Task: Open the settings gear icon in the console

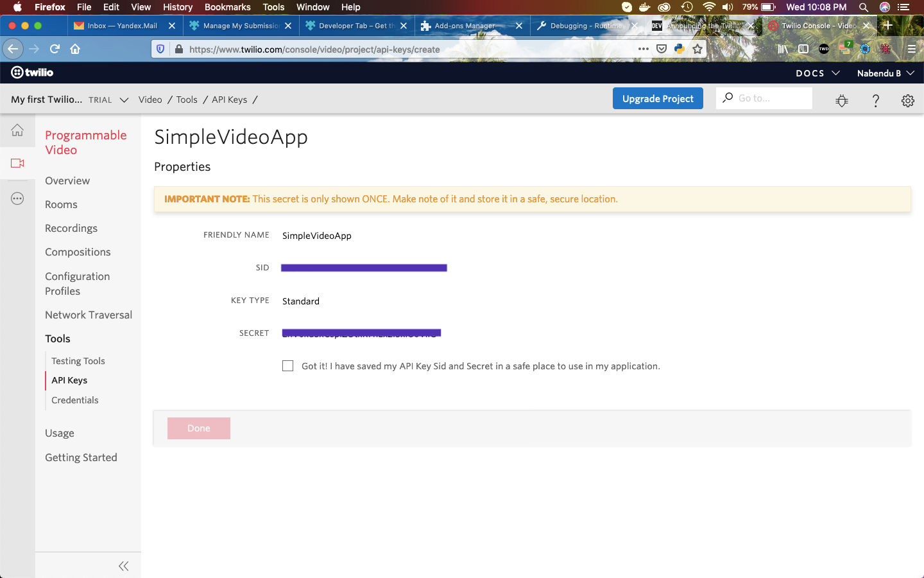Action: click(x=907, y=100)
